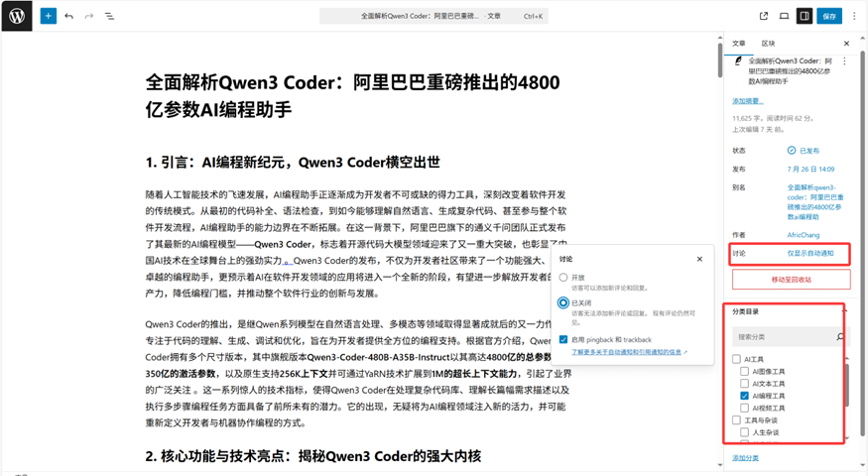Undo the last edit

pyautogui.click(x=68, y=16)
